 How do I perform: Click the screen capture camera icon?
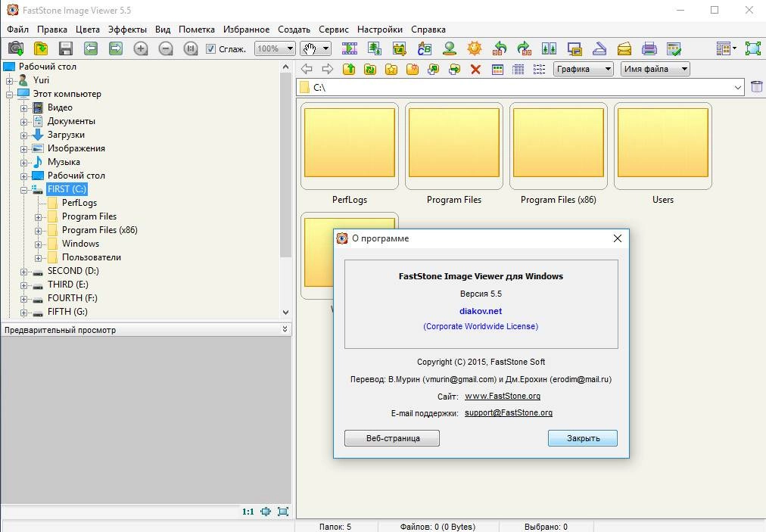pos(16,48)
